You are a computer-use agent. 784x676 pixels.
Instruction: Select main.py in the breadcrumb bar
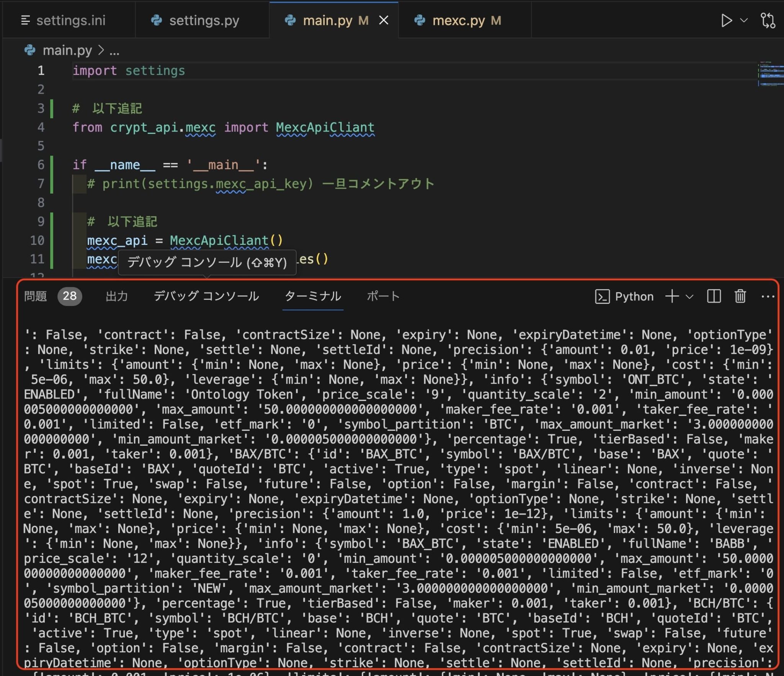tap(67, 50)
